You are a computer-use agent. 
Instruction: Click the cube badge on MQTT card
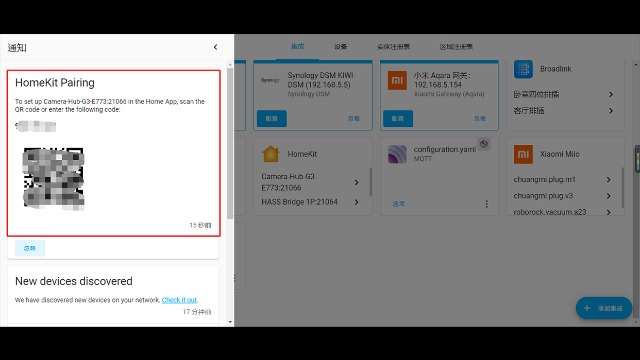click(484, 144)
